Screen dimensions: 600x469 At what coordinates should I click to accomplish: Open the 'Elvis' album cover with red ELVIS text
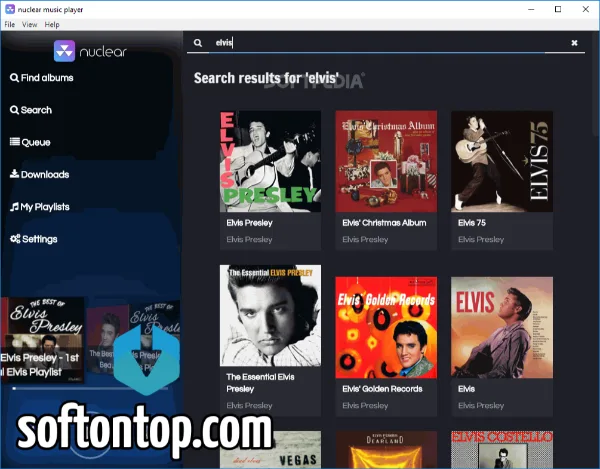pyautogui.click(x=502, y=327)
